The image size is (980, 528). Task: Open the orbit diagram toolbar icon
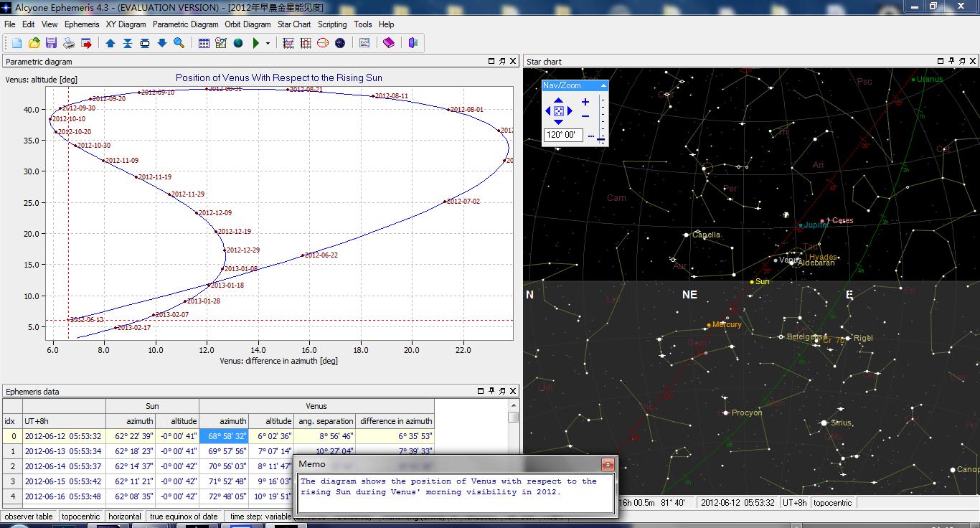click(x=323, y=43)
